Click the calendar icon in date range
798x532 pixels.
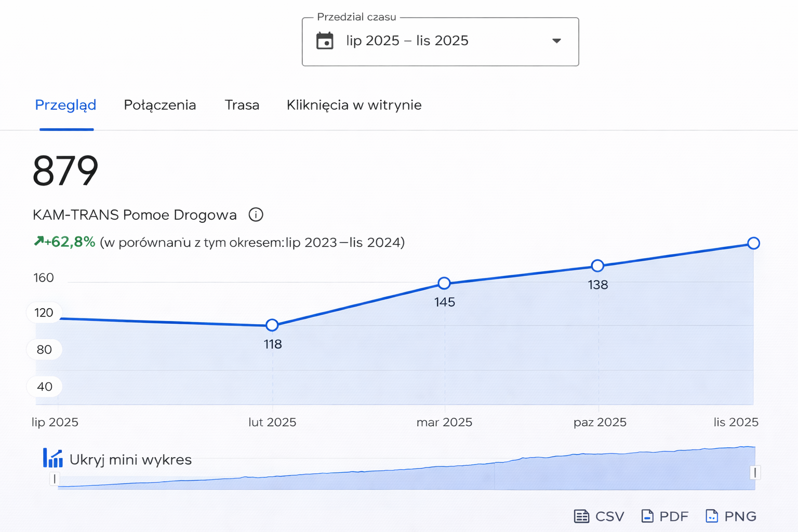pyautogui.click(x=325, y=41)
